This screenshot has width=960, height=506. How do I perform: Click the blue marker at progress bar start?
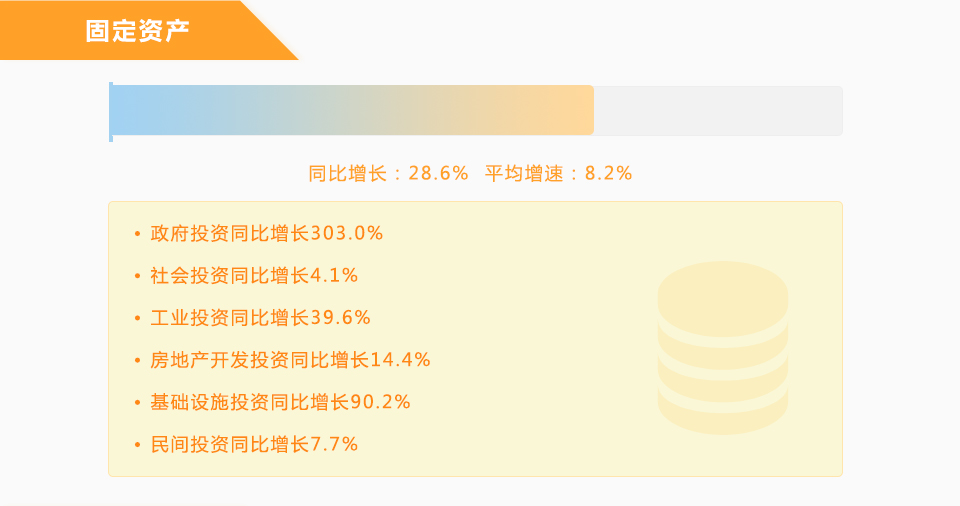tap(111, 111)
